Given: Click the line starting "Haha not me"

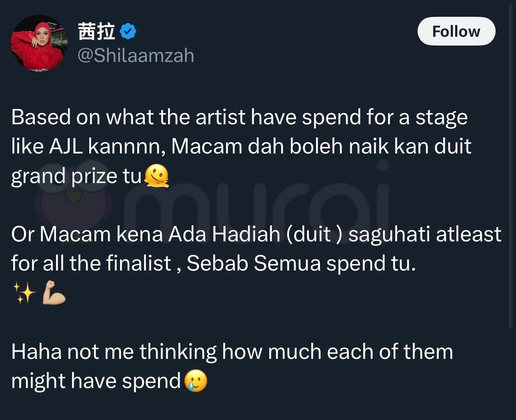Looking at the screenshot, I should [232, 352].
